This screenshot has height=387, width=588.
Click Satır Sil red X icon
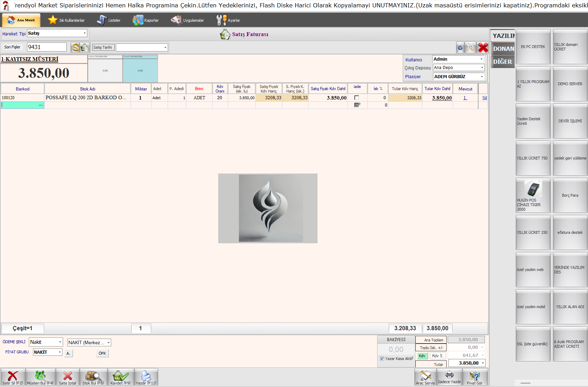coord(13,376)
